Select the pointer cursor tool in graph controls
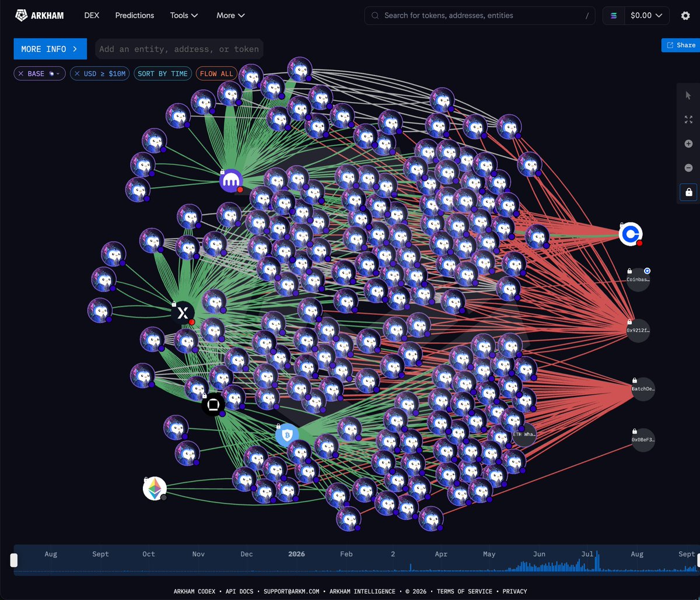 click(x=688, y=96)
